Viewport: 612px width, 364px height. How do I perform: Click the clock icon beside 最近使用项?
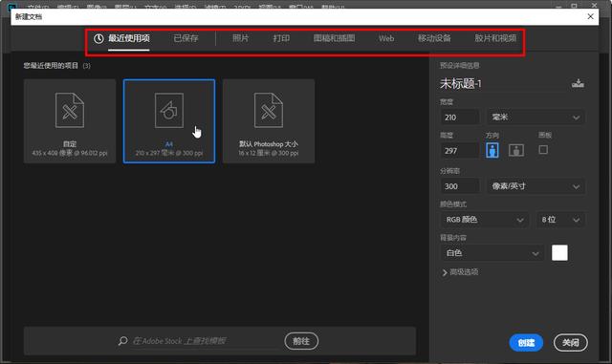pos(98,38)
